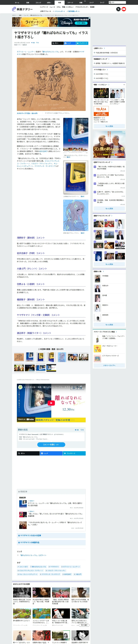Click 今すぐ試す ad button

pyautogui.click(x=84, y=625)
